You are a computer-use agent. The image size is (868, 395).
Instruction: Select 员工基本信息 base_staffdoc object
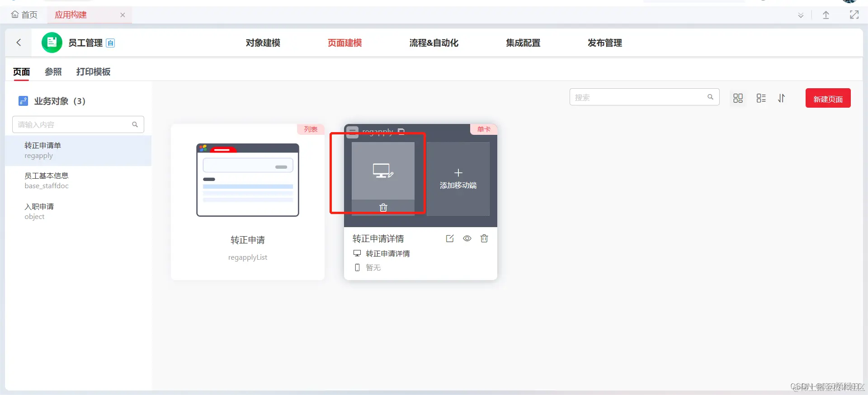coord(78,181)
